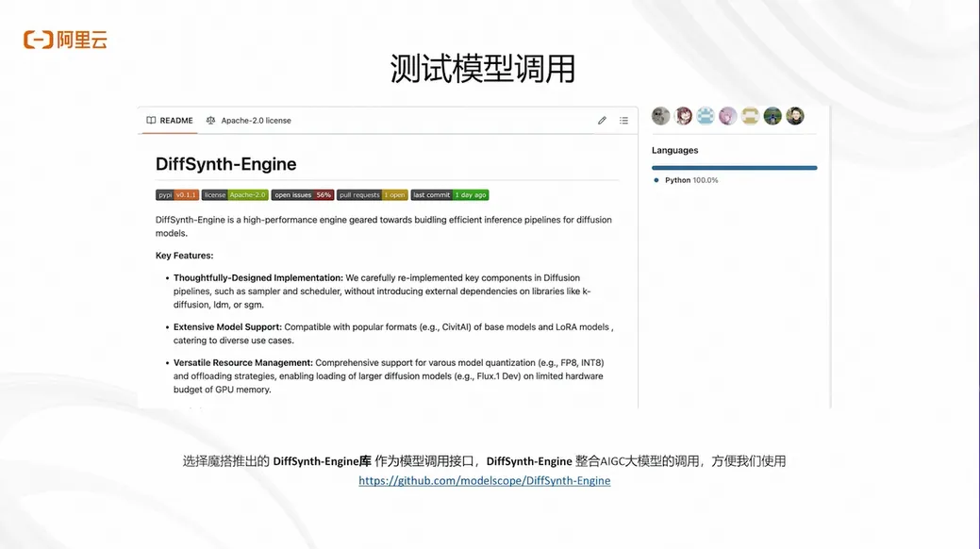Click Versatile Resource Management: bold text
The image size is (980, 549).
click(243, 362)
